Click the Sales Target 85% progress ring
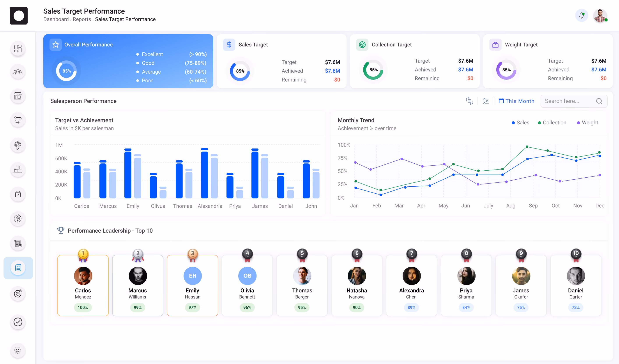Image resolution: width=619 pixels, height=364 pixels. [x=240, y=71]
